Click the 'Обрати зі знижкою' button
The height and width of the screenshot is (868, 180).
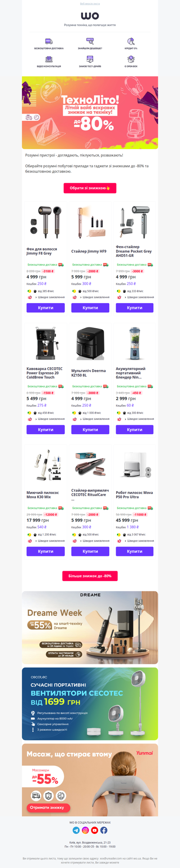coord(90,188)
